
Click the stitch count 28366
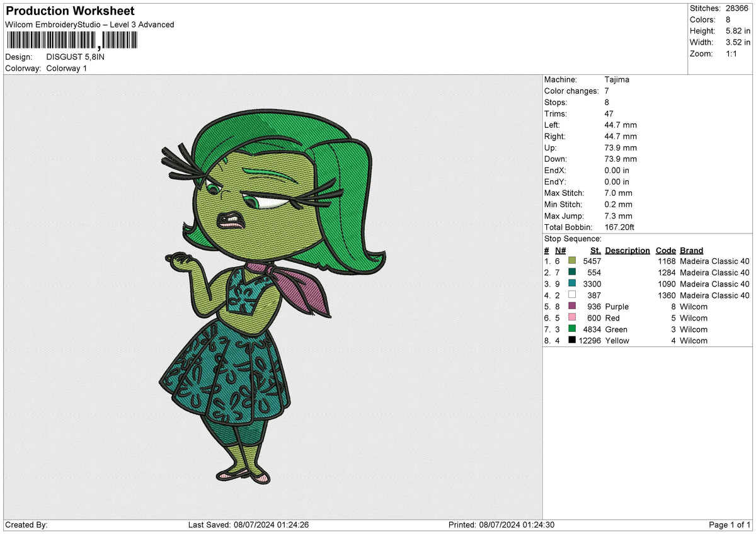pyautogui.click(x=738, y=8)
